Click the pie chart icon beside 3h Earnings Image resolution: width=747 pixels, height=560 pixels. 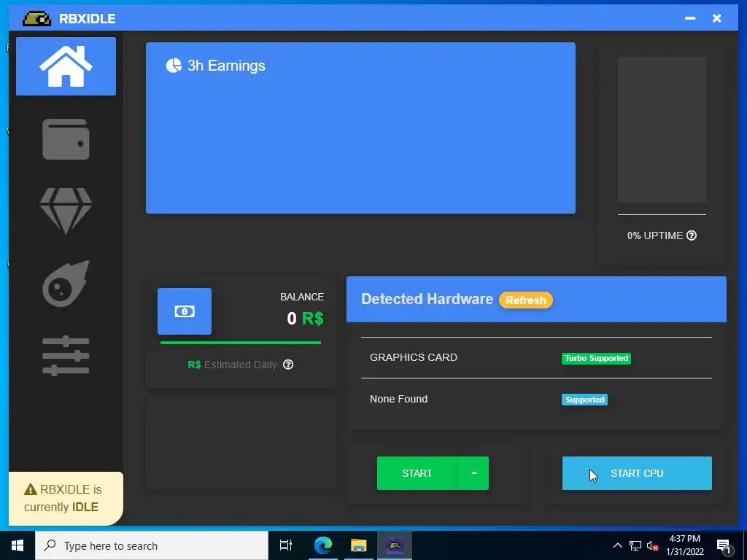coord(174,66)
